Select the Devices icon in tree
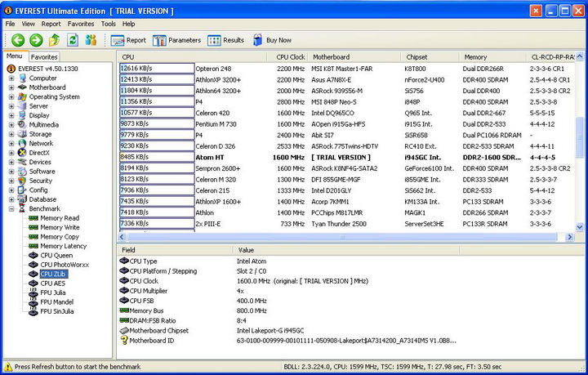The width and height of the screenshot is (588, 375). [x=22, y=162]
